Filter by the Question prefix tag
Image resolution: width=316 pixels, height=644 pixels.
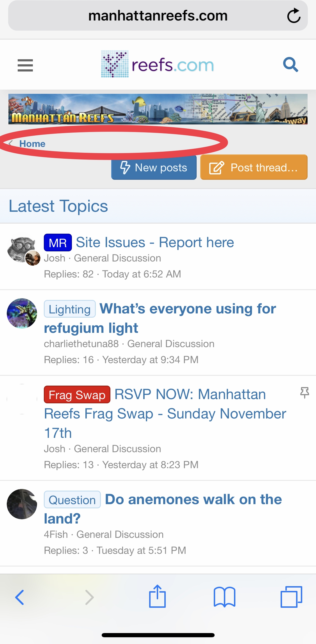click(x=72, y=500)
